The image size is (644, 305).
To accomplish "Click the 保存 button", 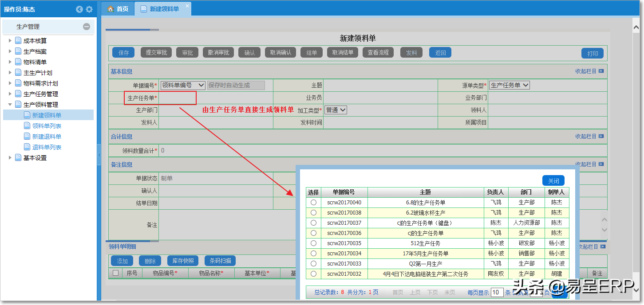I will pos(123,53).
